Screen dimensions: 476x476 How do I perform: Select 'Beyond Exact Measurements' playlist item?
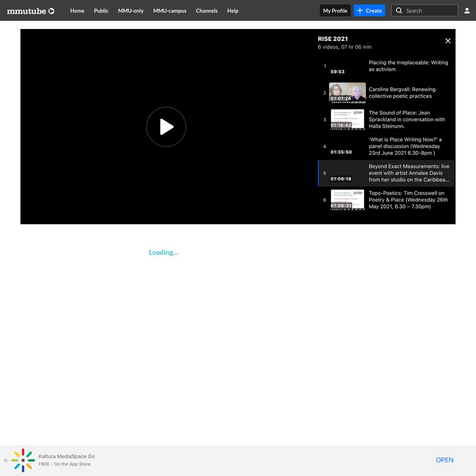coord(386,173)
